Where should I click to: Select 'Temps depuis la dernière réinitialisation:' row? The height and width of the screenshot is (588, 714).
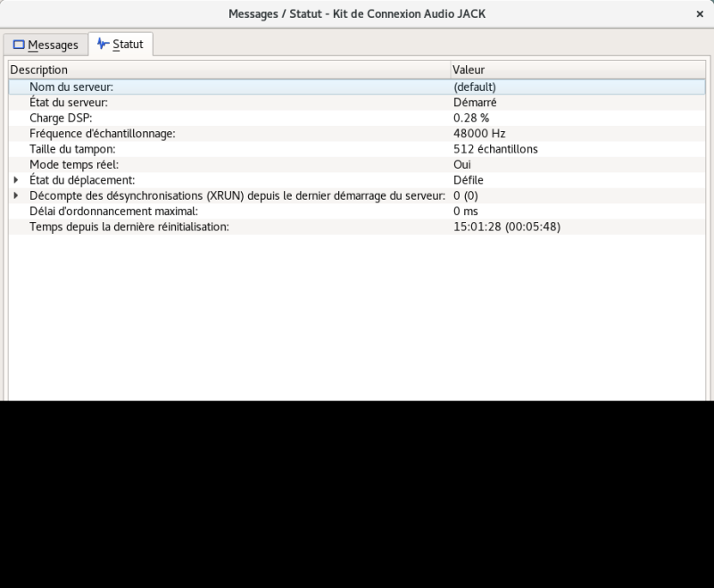pyautogui.click(x=356, y=227)
